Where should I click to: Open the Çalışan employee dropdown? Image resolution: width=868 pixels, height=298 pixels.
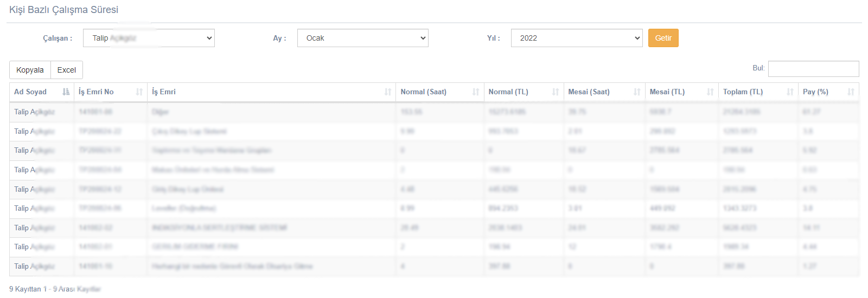(149, 38)
